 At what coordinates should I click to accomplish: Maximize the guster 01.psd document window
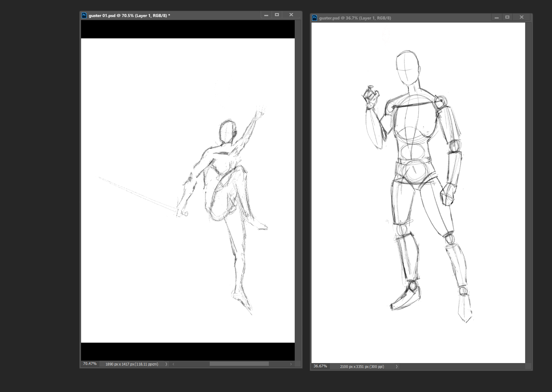click(277, 15)
